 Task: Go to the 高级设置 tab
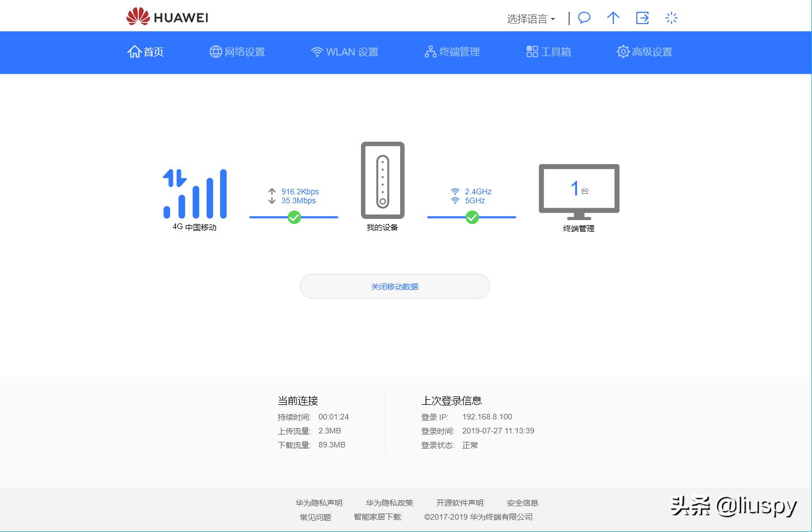coord(644,52)
